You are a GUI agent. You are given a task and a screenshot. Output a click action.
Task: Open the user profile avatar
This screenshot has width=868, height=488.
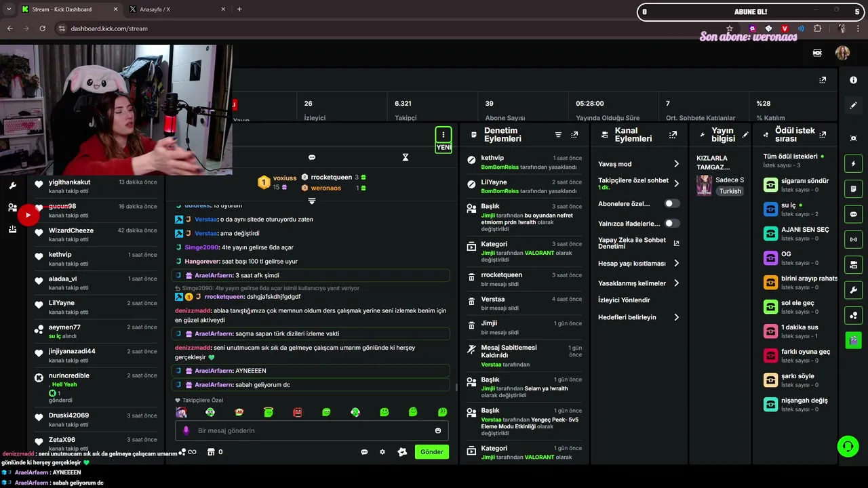(x=843, y=53)
